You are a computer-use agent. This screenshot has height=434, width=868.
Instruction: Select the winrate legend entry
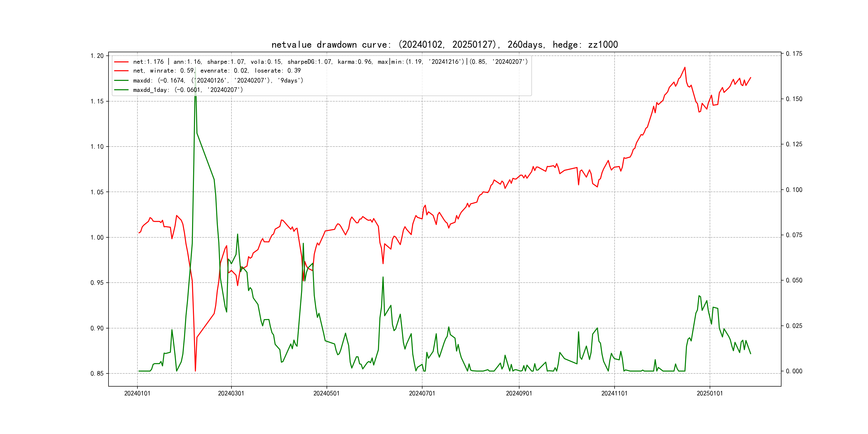[217, 71]
